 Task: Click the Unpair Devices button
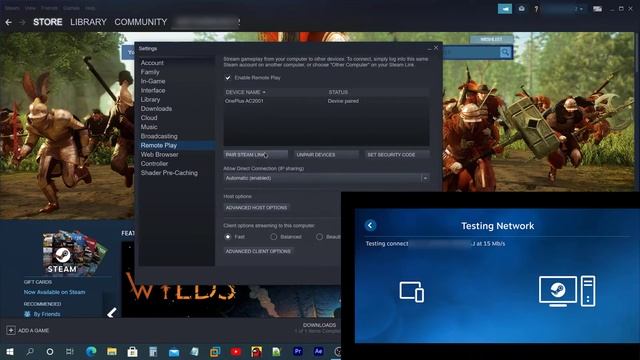[x=326, y=155]
